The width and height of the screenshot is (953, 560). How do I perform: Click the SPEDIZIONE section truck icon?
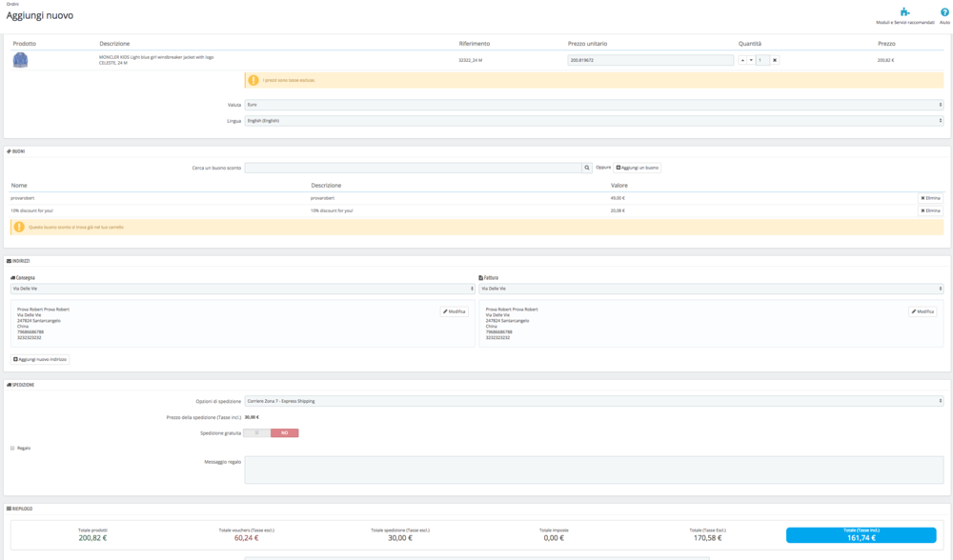pyautogui.click(x=9, y=385)
